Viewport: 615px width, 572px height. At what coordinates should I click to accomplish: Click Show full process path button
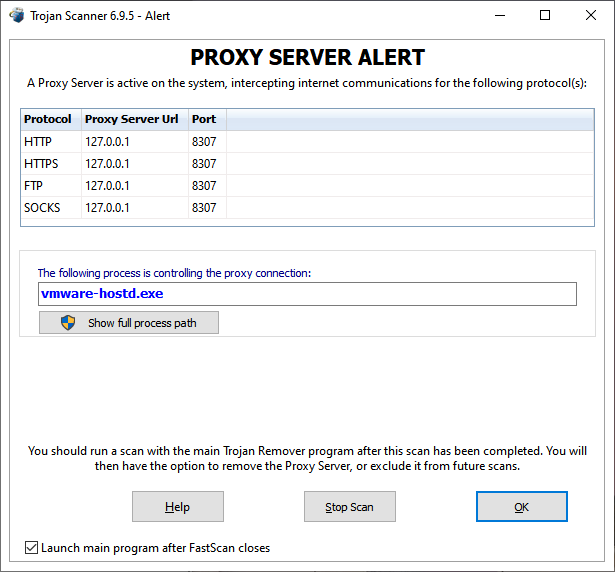point(129,323)
